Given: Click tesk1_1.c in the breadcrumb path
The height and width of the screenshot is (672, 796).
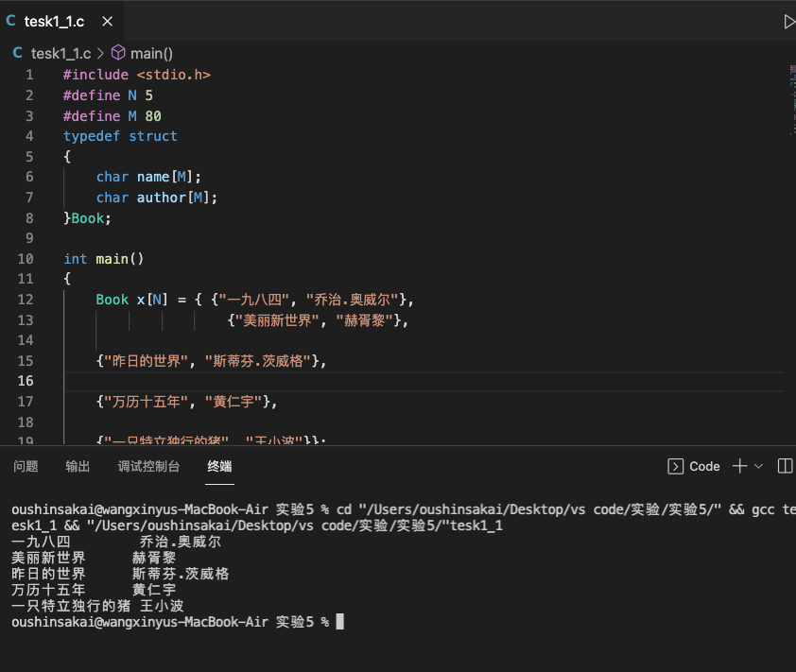Looking at the screenshot, I should click(61, 54).
